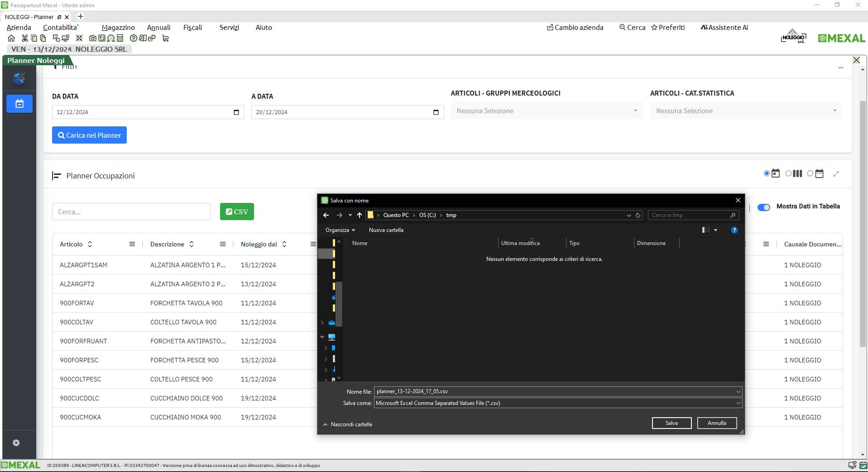
Task: Select the rightmost calendar view radio button
Action: click(x=810, y=173)
